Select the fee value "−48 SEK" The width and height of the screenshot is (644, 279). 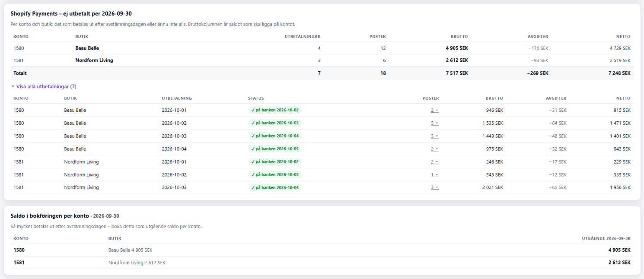click(x=558, y=136)
